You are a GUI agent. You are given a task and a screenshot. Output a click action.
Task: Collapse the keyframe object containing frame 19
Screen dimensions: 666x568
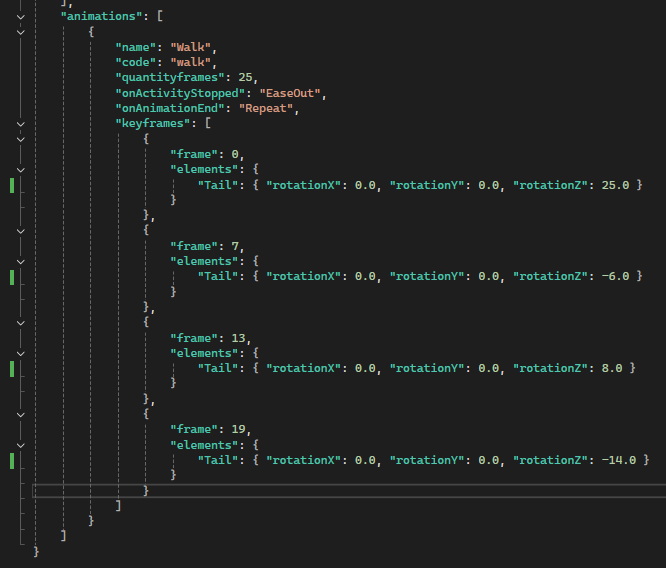(19, 414)
